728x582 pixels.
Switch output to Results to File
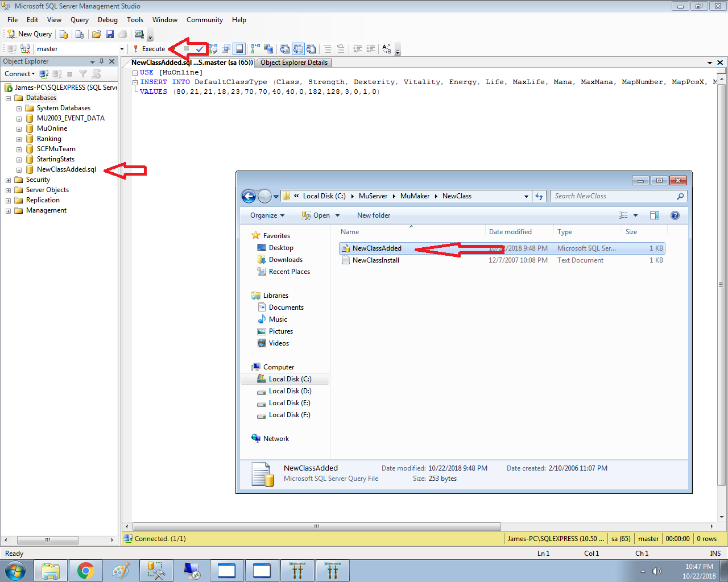(311, 49)
